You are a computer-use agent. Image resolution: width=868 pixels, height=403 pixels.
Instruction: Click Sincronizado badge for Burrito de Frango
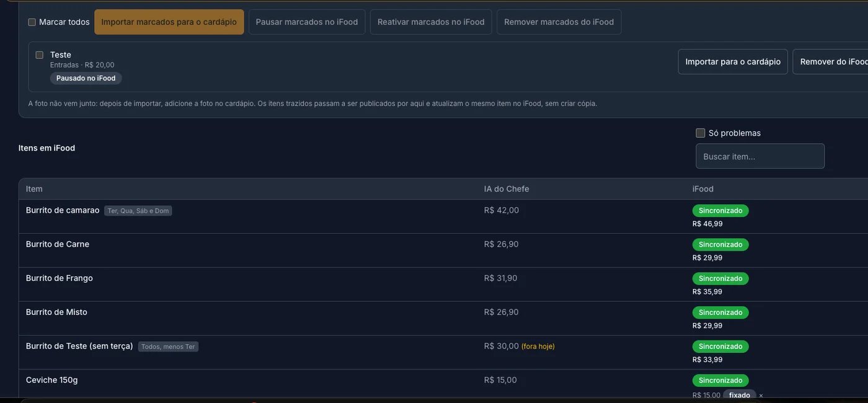click(720, 278)
